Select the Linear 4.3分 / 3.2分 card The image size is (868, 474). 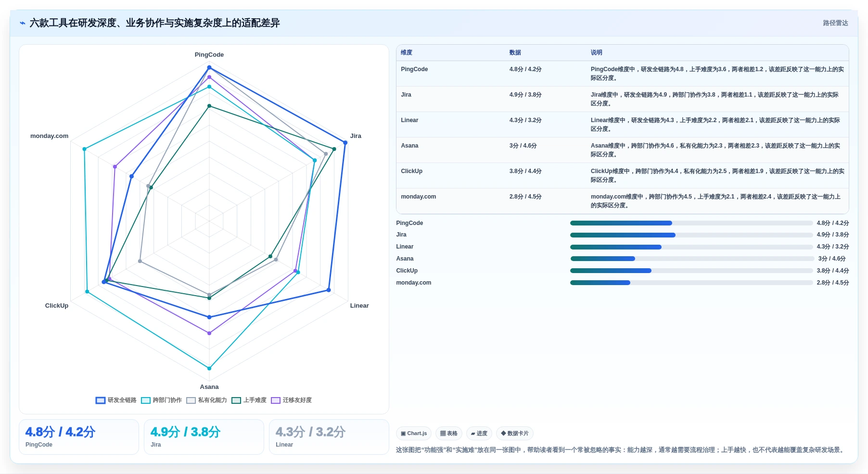point(329,437)
